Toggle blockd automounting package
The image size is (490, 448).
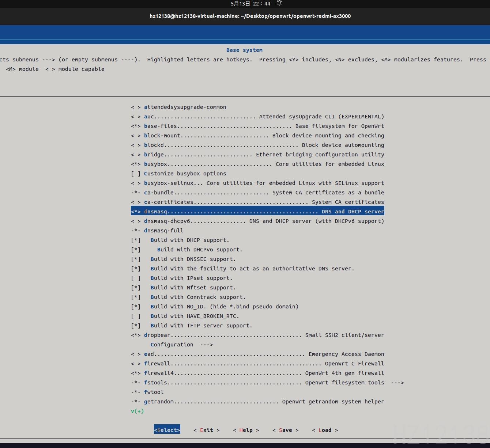coord(257,145)
